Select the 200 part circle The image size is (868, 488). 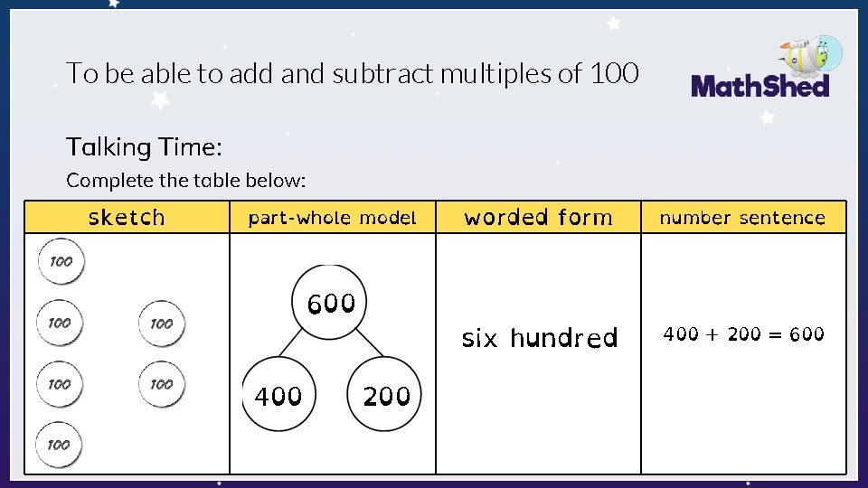coord(384,394)
